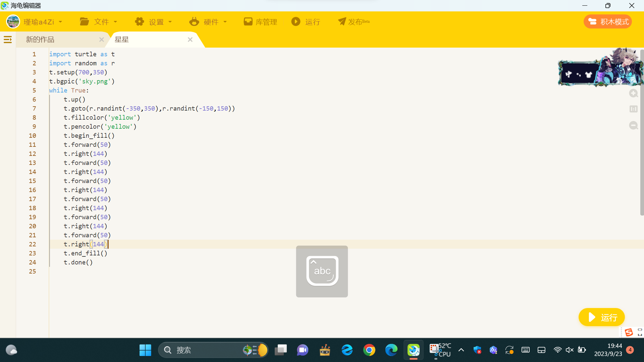
Task: Click the 'import random as r' line
Action: (x=82, y=63)
